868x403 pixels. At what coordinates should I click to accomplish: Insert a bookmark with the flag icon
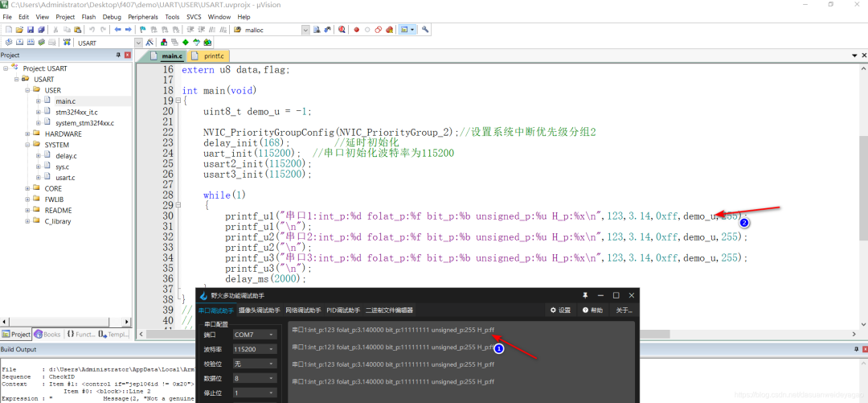point(143,30)
